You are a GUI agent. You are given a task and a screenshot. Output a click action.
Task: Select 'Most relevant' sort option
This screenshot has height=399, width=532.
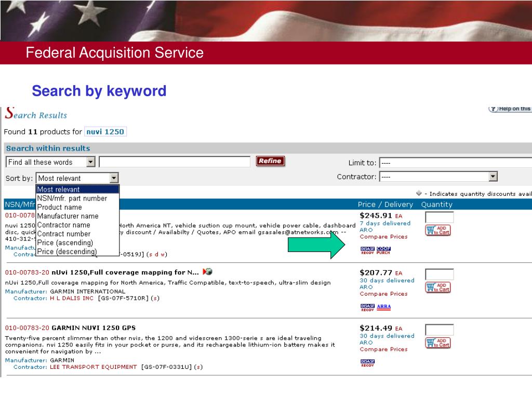point(77,189)
